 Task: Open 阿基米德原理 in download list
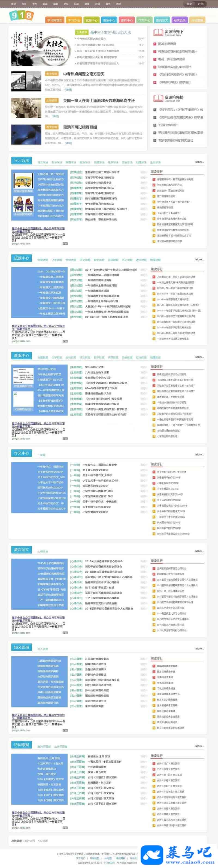pyautogui.click(x=167, y=44)
